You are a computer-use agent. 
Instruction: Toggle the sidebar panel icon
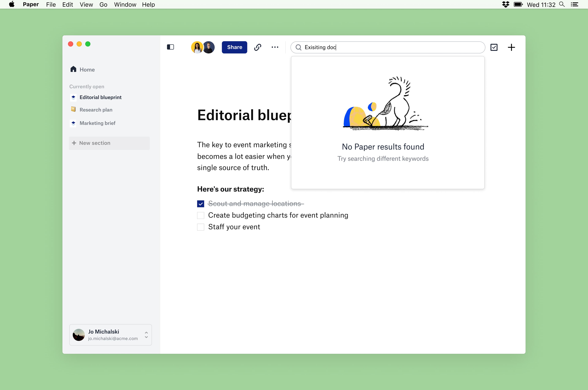pos(170,47)
